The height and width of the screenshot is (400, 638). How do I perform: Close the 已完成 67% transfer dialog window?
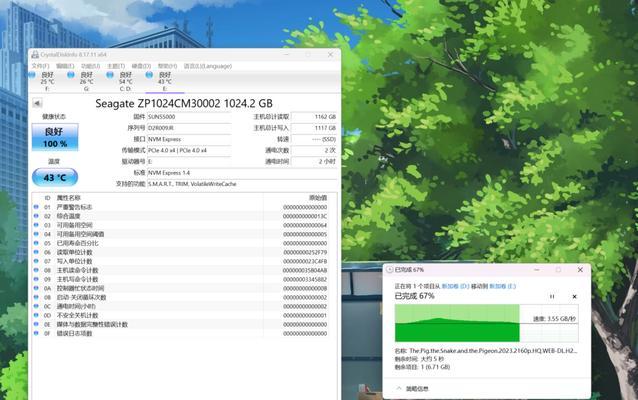[x=580, y=269]
